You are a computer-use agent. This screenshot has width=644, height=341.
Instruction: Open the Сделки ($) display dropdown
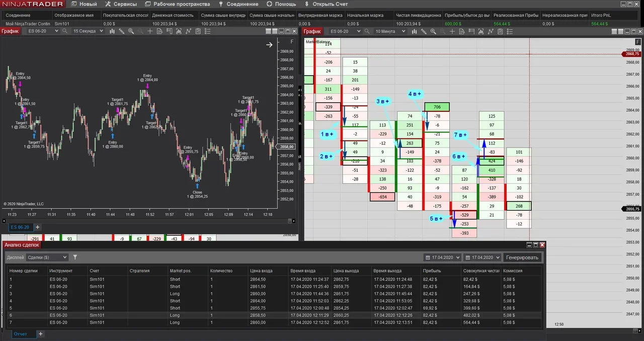47,257
